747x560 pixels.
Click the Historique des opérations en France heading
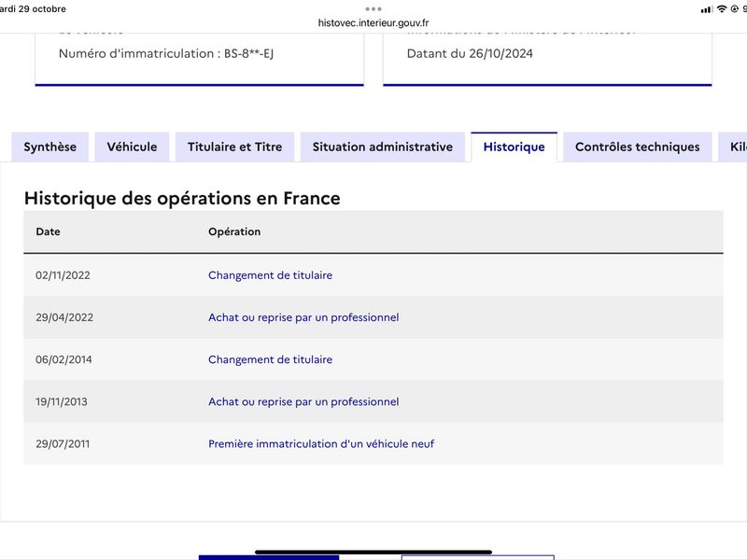(182, 198)
